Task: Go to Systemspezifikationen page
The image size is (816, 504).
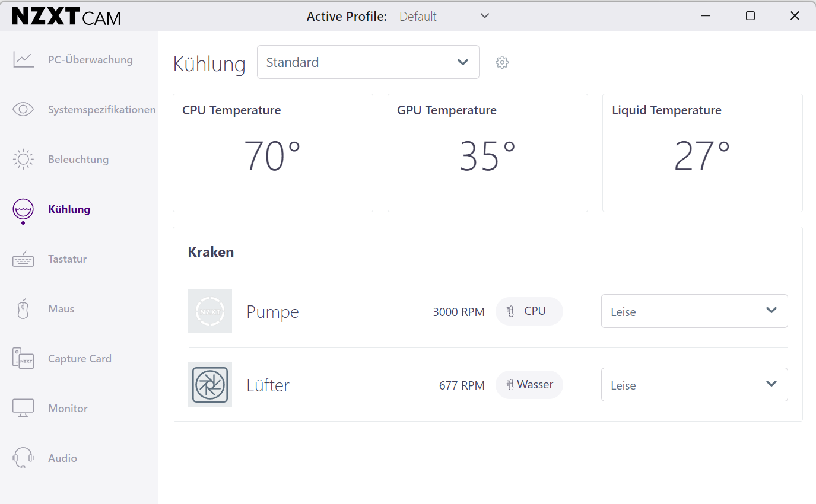Action: pos(79,109)
